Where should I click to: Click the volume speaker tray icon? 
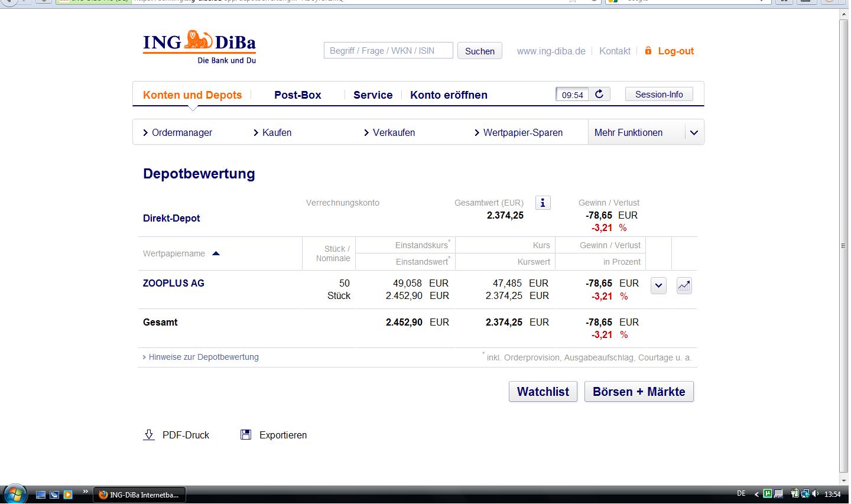816,493
